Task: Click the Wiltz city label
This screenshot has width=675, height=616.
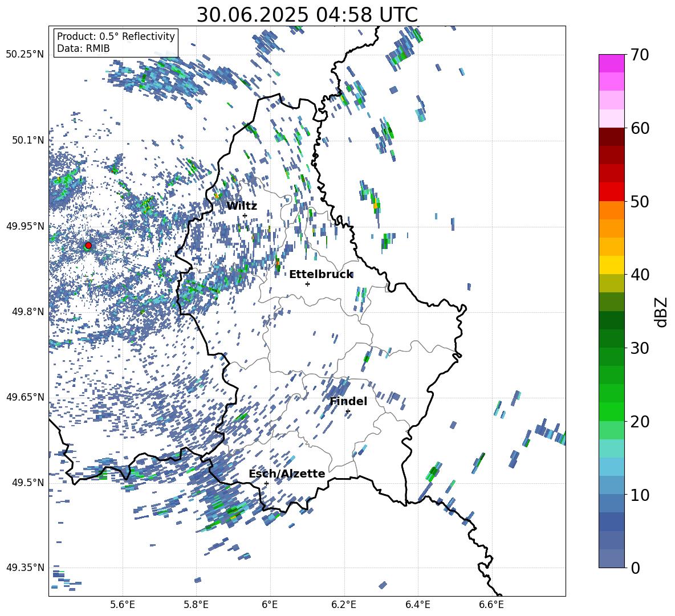Action: (242, 206)
